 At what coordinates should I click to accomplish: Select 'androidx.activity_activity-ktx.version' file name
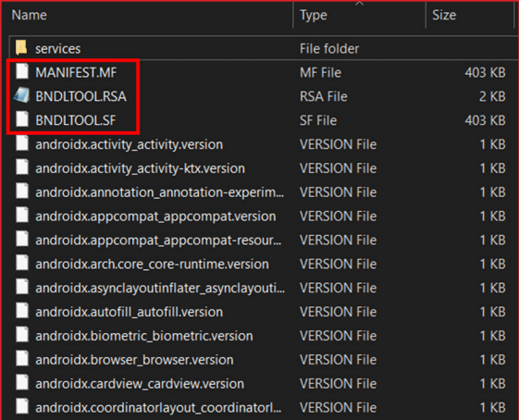point(140,168)
